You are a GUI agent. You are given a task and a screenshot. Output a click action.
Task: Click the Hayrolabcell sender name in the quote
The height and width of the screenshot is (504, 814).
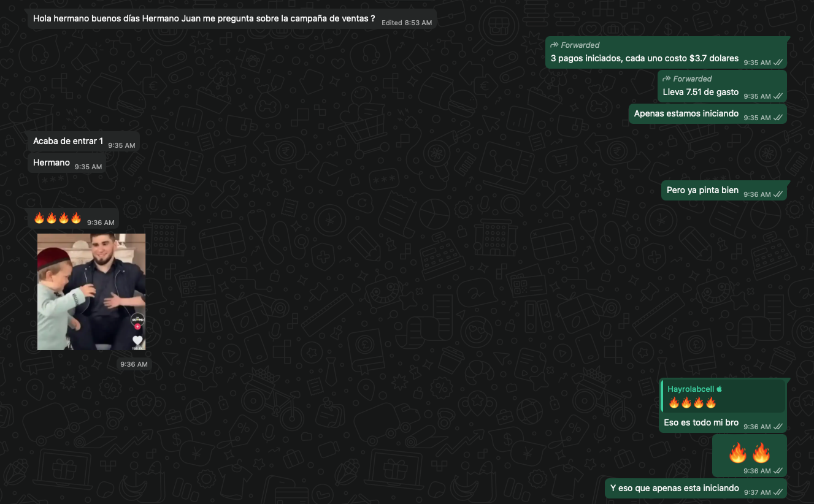tap(691, 389)
